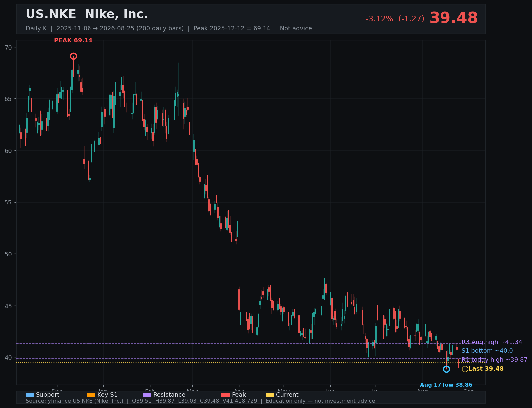Click the 50 tick on the price axis
Image resolution: width=532 pixels, height=408 pixels.
[x=8, y=254]
